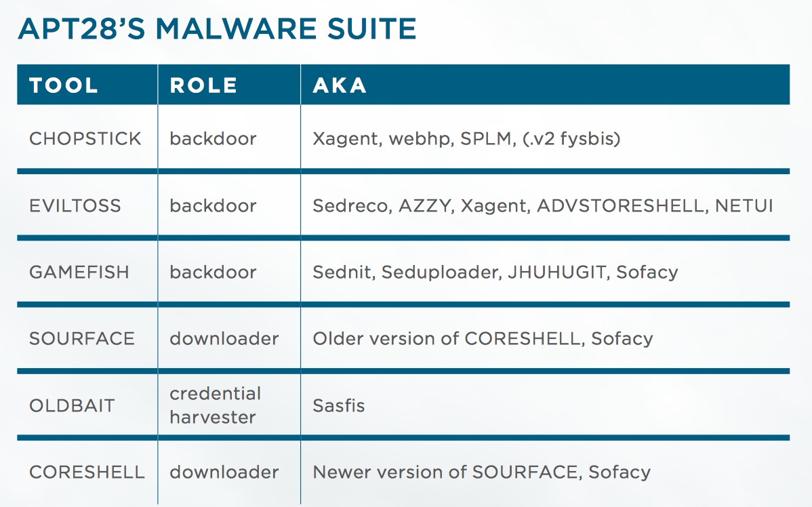The height and width of the screenshot is (507, 812).
Task: Click the Sasfis alias text
Action: pos(339,405)
